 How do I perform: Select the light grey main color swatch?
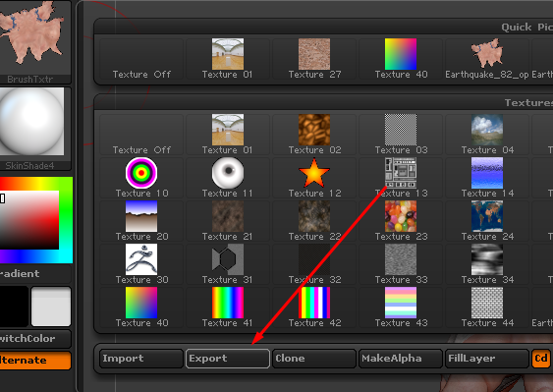click(51, 307)
